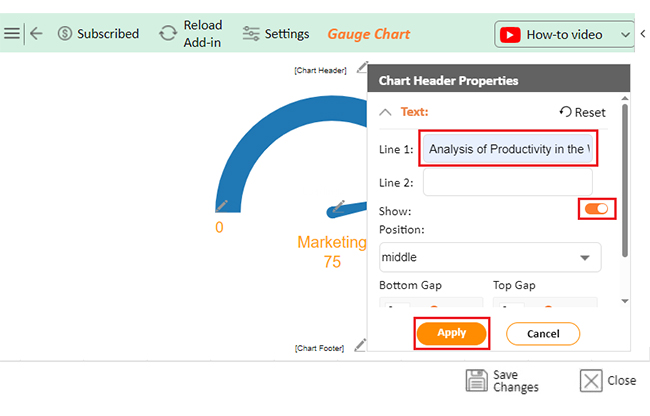
Task: Click pencil icon beside Chart Header
Action: (x=362, y=67)
